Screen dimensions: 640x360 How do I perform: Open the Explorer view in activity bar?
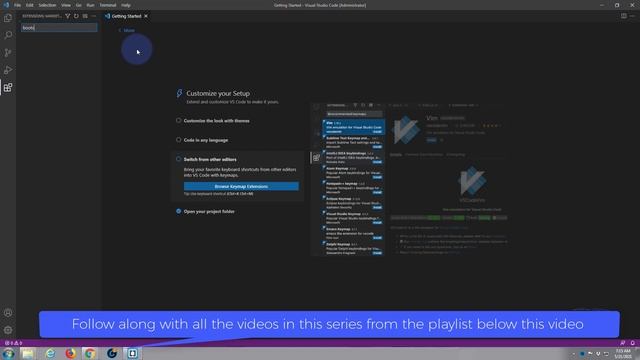point(8,18)
